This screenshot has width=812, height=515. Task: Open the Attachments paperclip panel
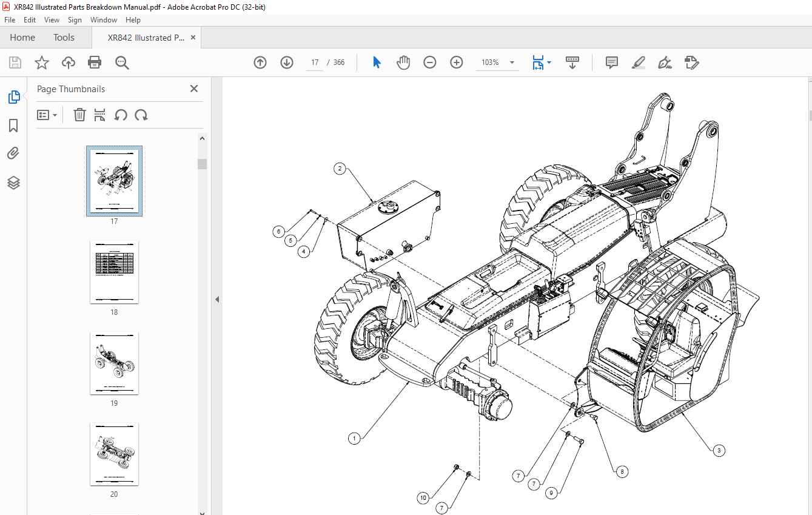tap(13, 153)
